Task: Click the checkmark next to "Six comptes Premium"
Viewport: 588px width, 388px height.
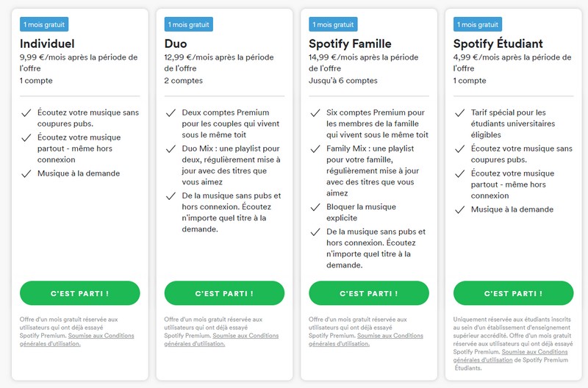Action: [x=315, y=113]
